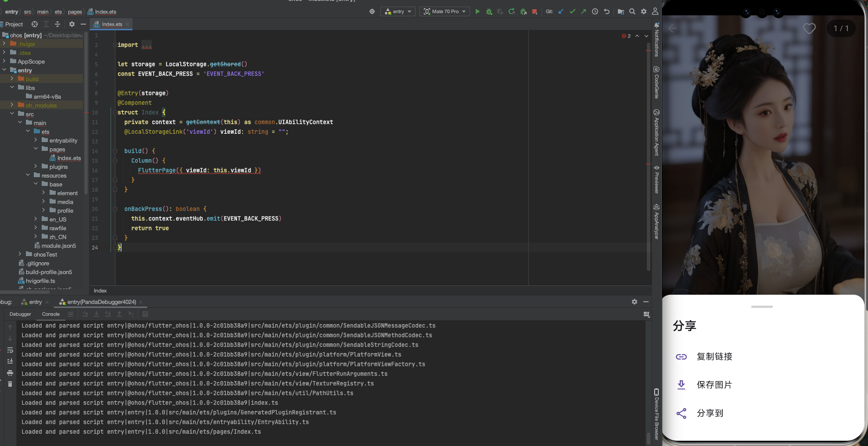
Task: Click the green circular-arrow reload icon
Action: [512, 11]
